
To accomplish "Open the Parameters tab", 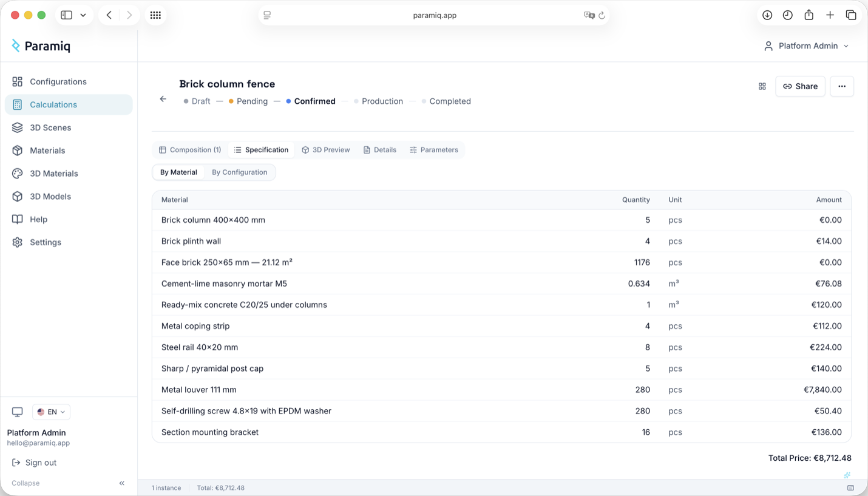I will coord(434,150).
